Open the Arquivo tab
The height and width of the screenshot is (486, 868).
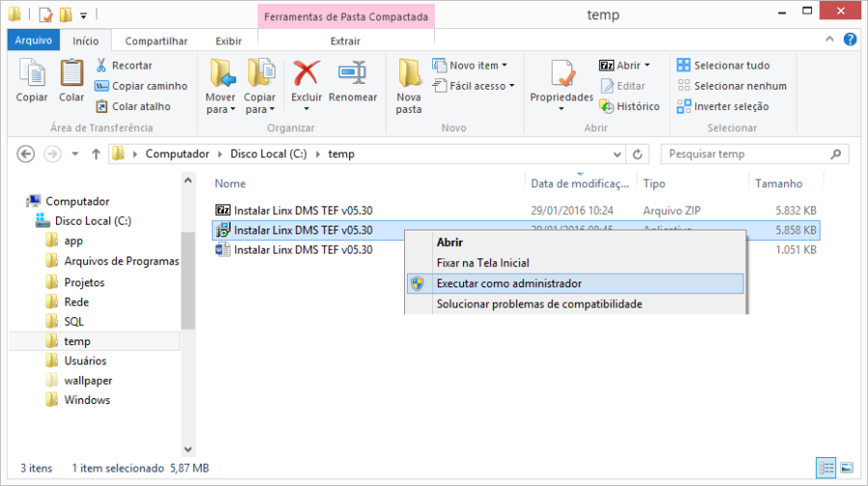(33, 40)
